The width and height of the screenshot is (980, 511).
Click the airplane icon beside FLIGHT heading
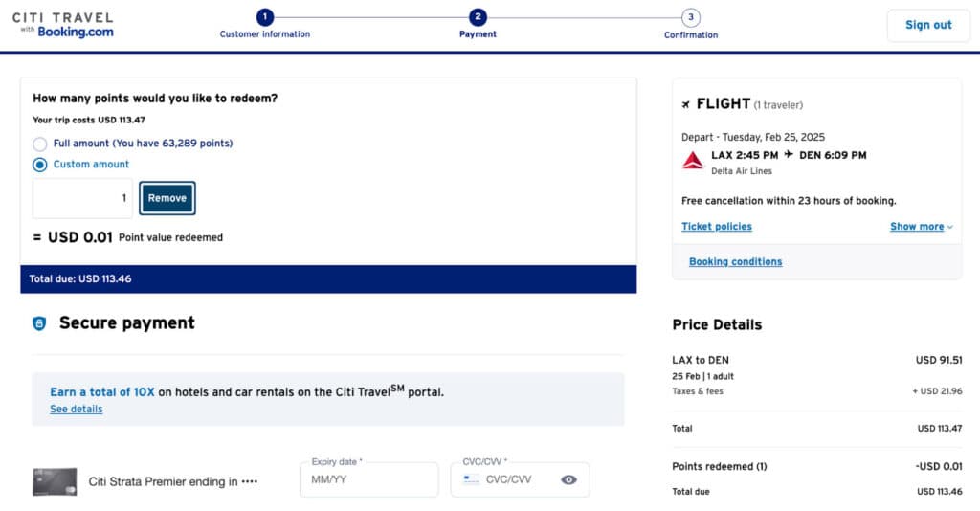pyautogui.click(x=685, y=104)
